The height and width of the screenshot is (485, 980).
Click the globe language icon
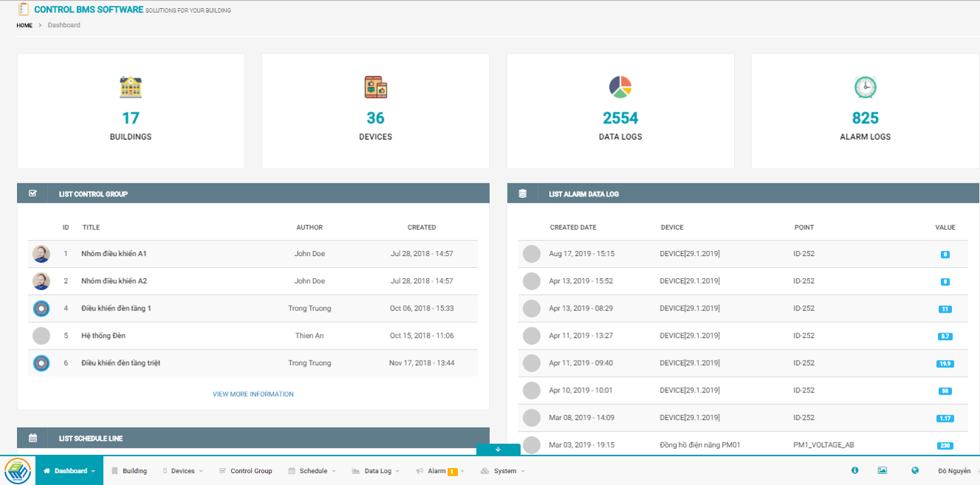pos(915,471)
